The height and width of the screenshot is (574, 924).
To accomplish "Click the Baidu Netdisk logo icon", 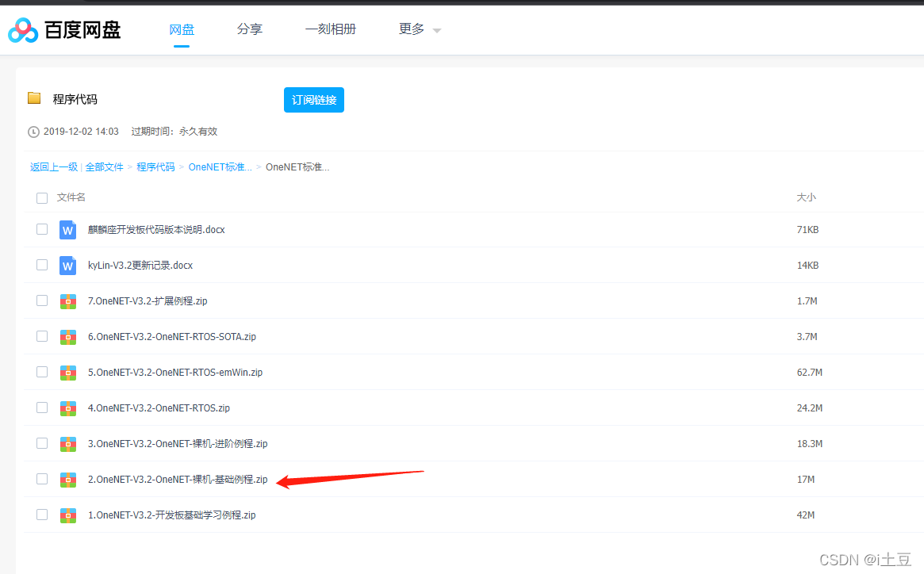I will pyautogui.click(x=23, y=30).
